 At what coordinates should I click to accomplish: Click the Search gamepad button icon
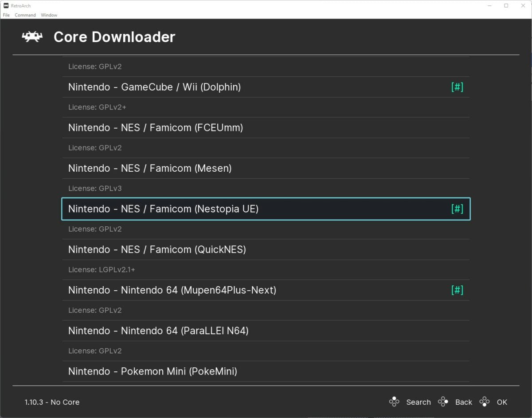tap(394, 402)
